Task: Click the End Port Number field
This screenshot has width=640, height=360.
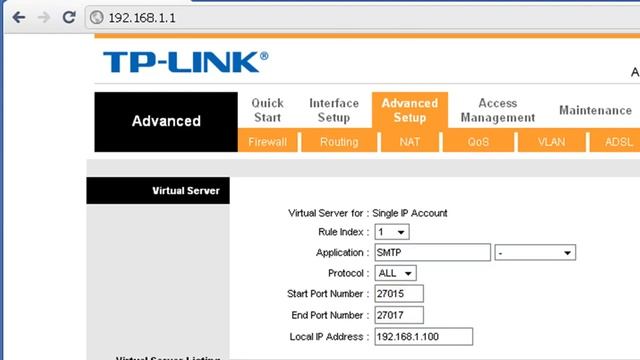Action: coord(399,315)
